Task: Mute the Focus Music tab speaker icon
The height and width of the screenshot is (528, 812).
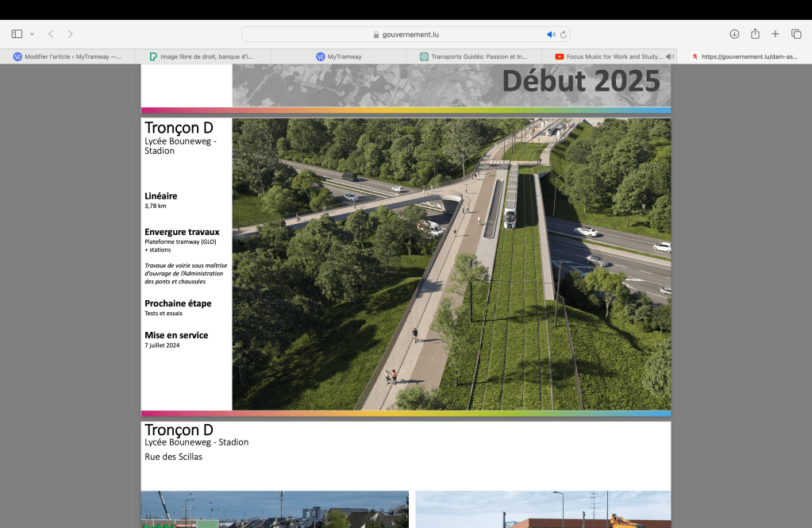Action: pyautogui.click(x=671, y=57)
